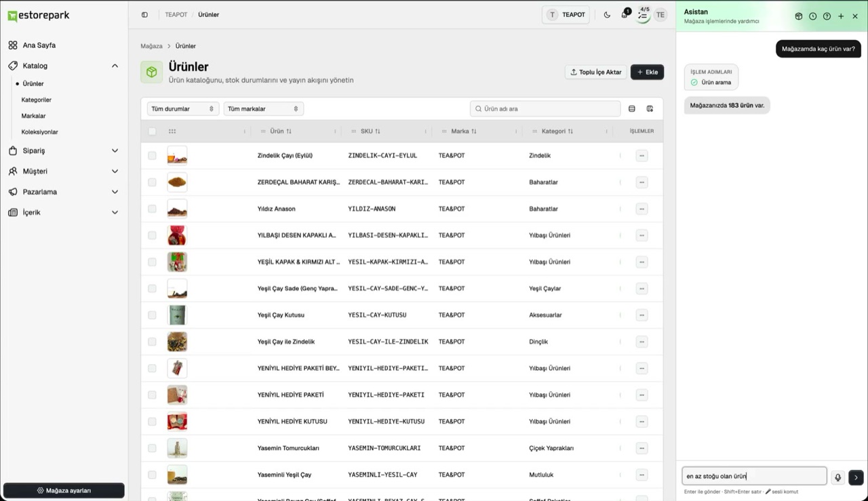This screenshot has height=501, width=868.
Task: Open Markalar in sidebar
Action: [33, 116]
